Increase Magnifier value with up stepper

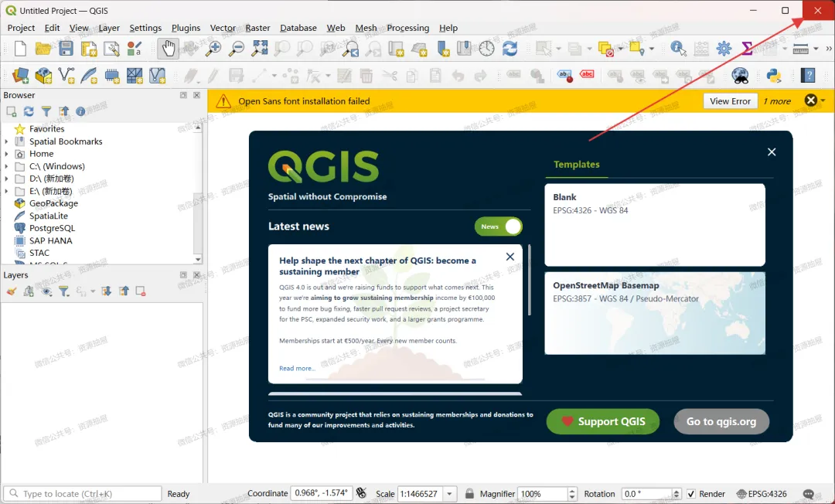click(x=572, y=491)
